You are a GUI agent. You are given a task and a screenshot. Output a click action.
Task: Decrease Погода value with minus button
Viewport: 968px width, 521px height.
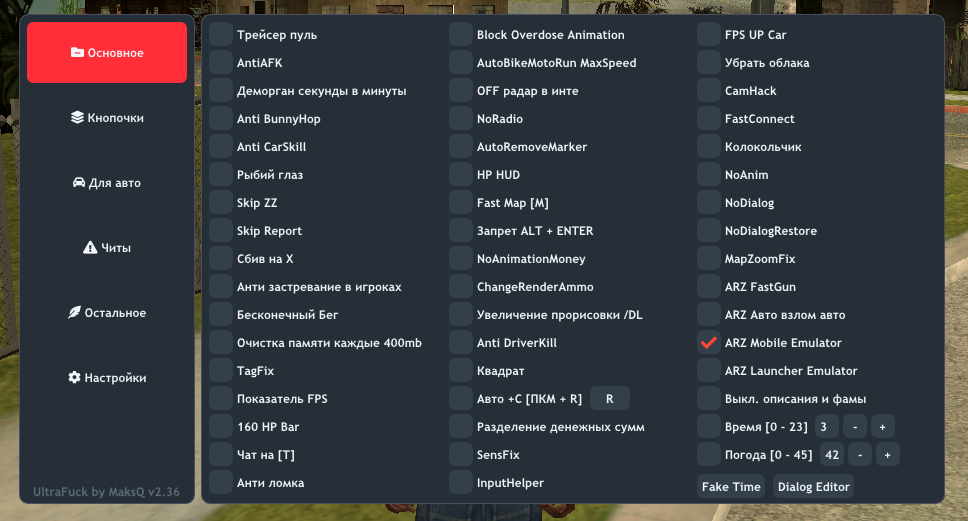coord(860,455)
